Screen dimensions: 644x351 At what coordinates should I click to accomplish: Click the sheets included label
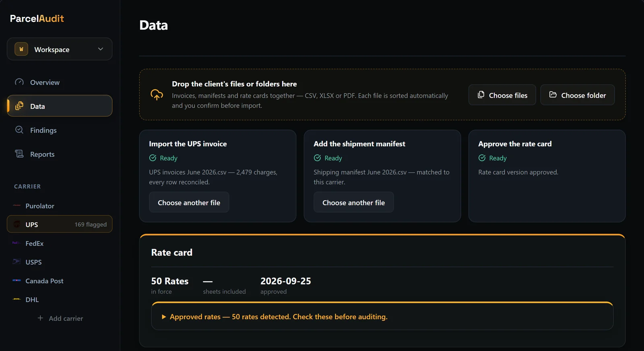(224, 291)
